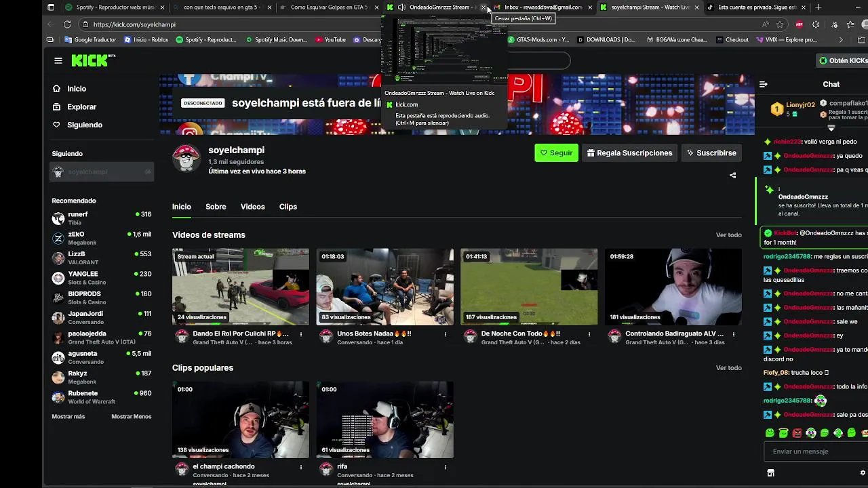Click the browser reload button

tap(67, 24)
